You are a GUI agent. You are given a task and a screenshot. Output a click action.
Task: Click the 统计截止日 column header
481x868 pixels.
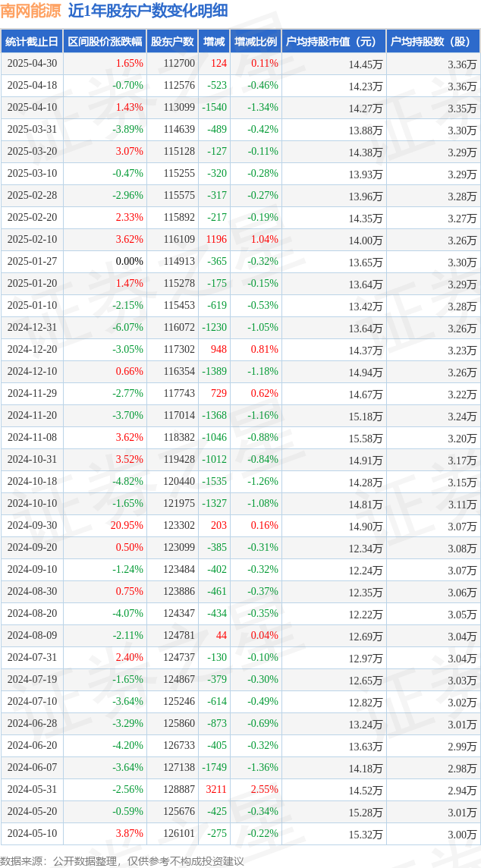point(32,42)
